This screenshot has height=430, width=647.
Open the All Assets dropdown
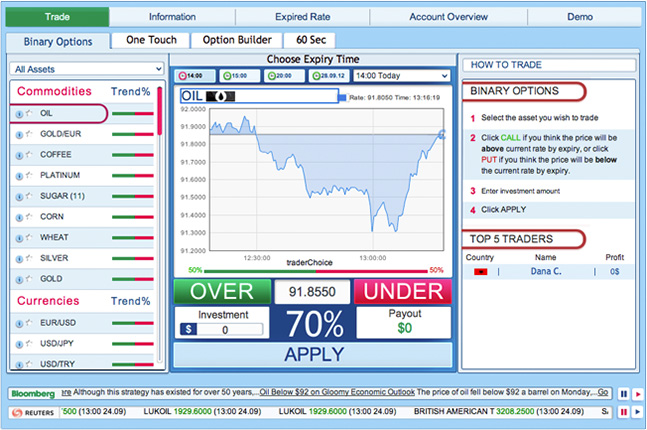(86, 69)
